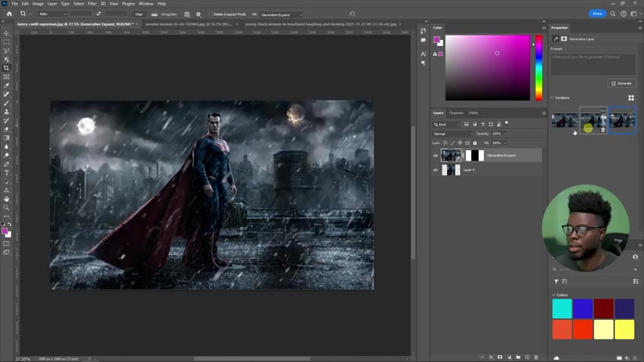Click the hue spectrum slider
Image resolution: width=644 pixels, height=362 pixels.
(x=538, y=68)
